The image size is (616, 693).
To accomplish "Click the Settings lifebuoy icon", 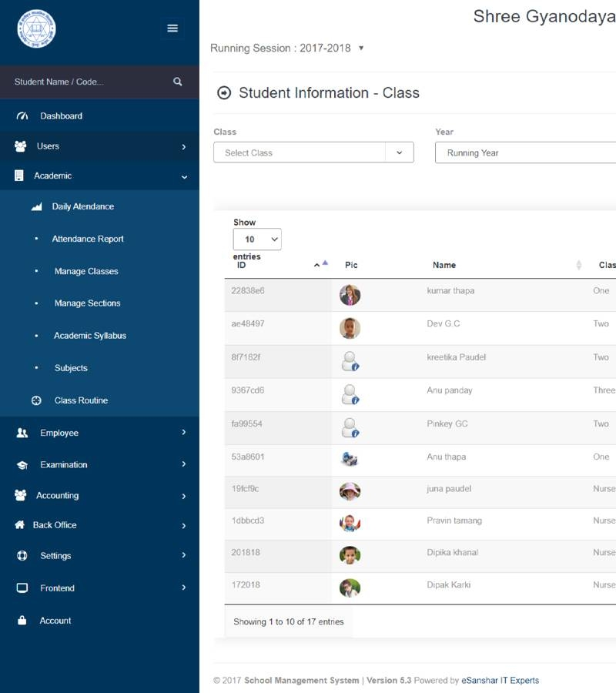I will 22,556.
